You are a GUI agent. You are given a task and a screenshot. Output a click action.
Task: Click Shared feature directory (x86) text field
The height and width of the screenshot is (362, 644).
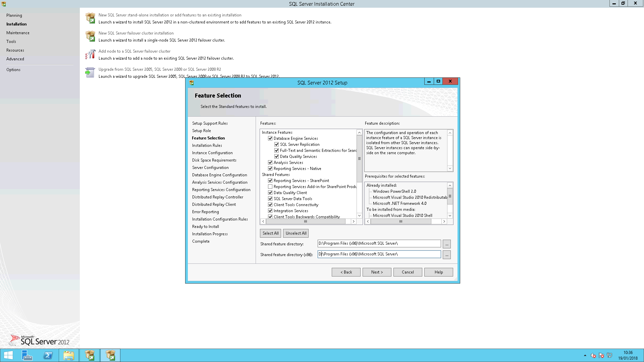pyautogui.click(x=379, y=254)
